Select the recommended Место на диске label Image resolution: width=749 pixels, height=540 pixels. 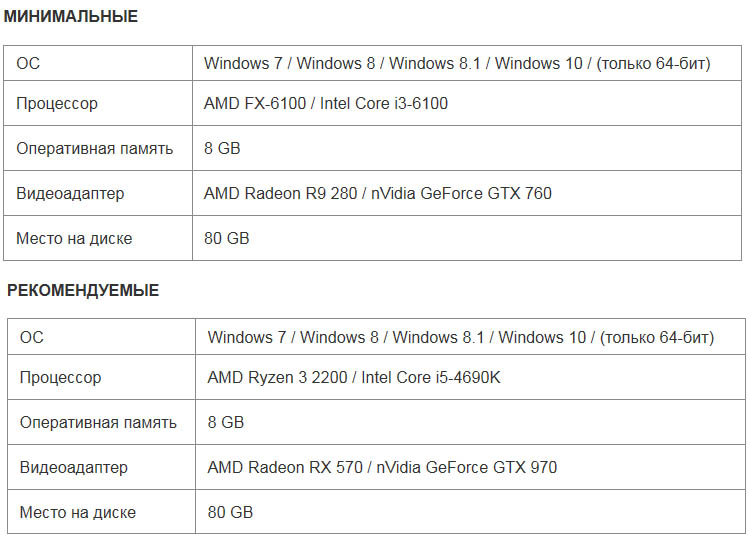[77, 512]
